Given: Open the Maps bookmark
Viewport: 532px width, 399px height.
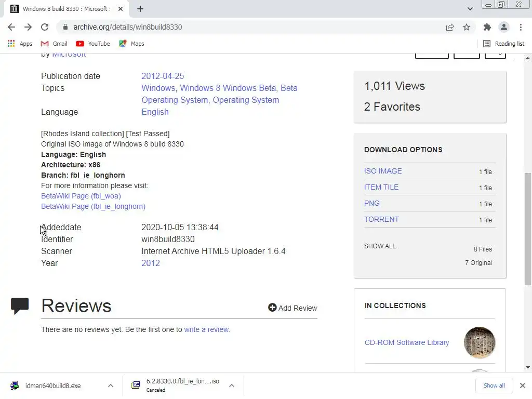Looking at the screenshot, I should [x=131, y=44].
